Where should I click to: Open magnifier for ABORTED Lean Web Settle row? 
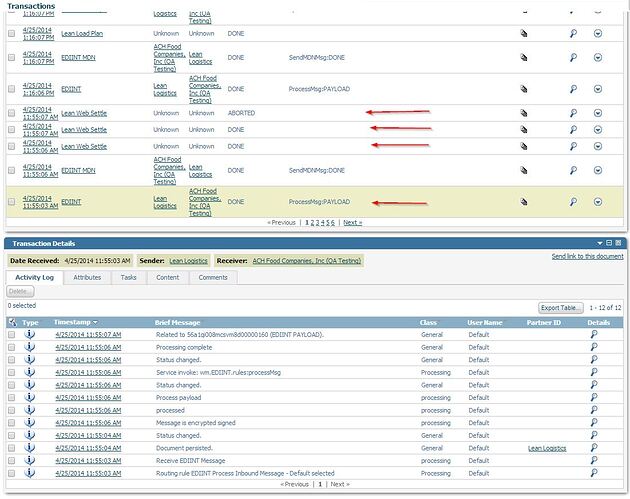(573, 113)
